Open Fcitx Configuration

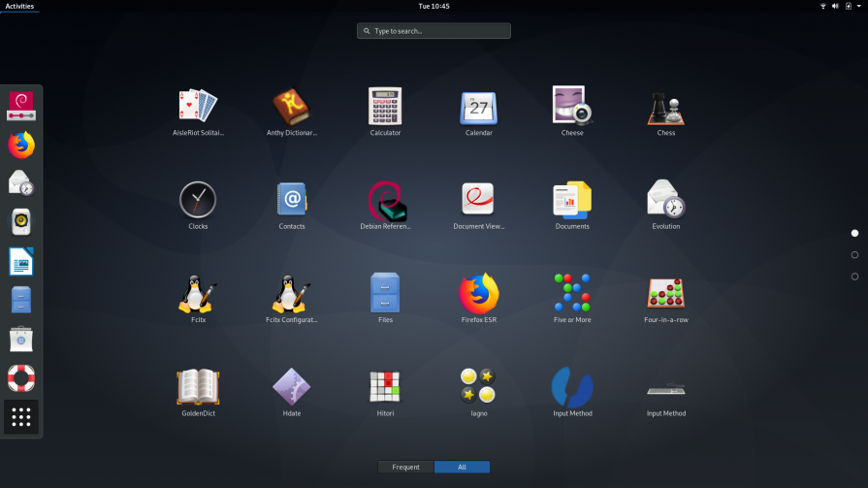click(x=292, y=298)
